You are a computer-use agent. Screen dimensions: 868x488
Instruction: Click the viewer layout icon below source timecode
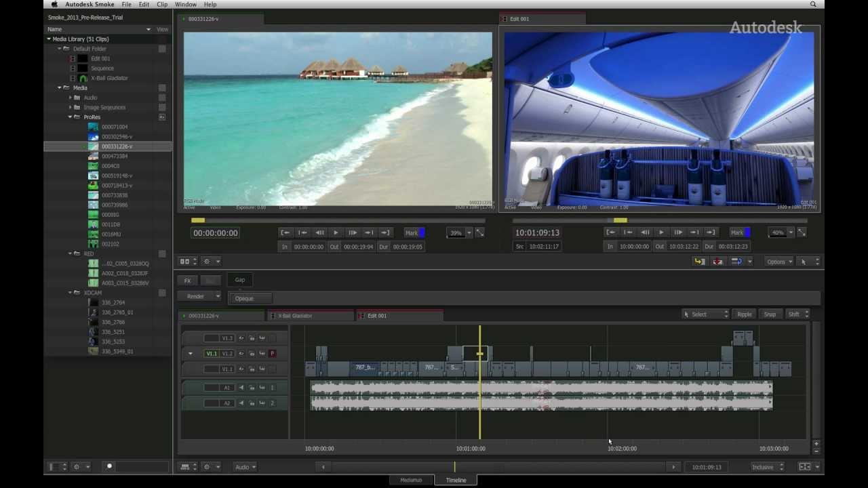click(184, 262)
